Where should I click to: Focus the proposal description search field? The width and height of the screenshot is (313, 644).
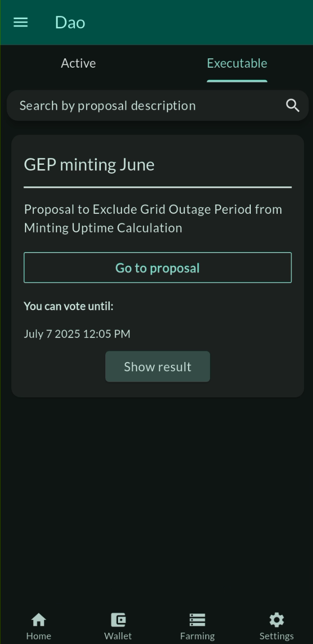point(147,105)
